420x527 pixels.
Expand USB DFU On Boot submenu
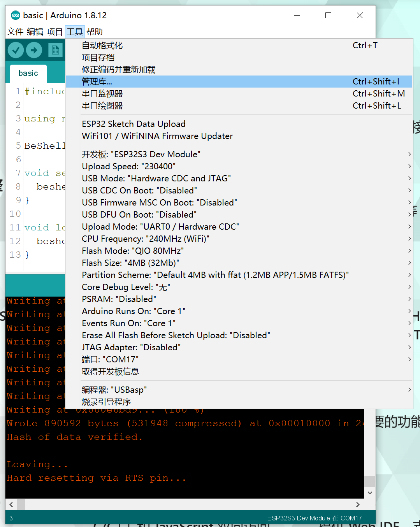click(239, 214)
